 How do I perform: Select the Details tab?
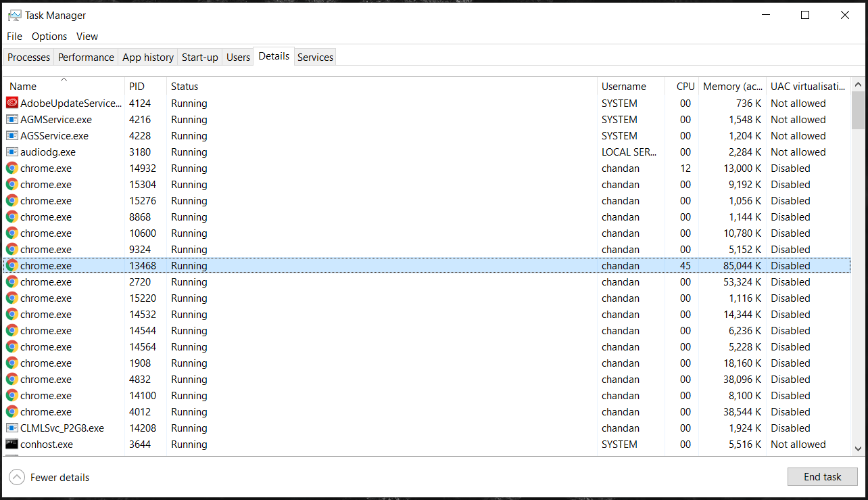[x=274, y=56]
